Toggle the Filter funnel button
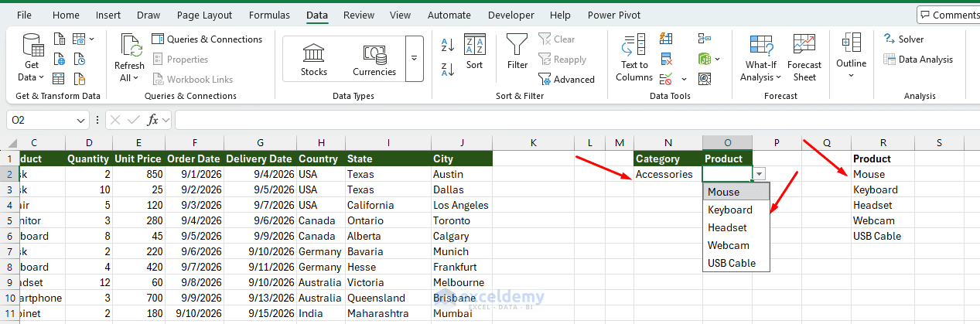This screenshot has height=324, width=980. point(517,53)
